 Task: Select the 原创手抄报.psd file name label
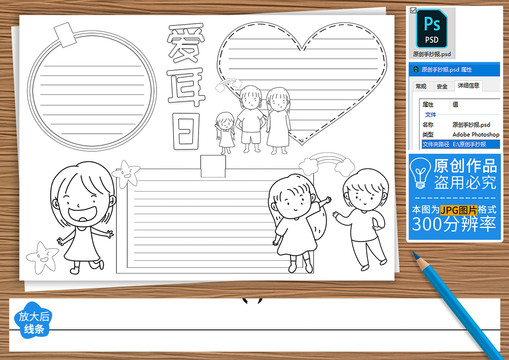point(432,54)
